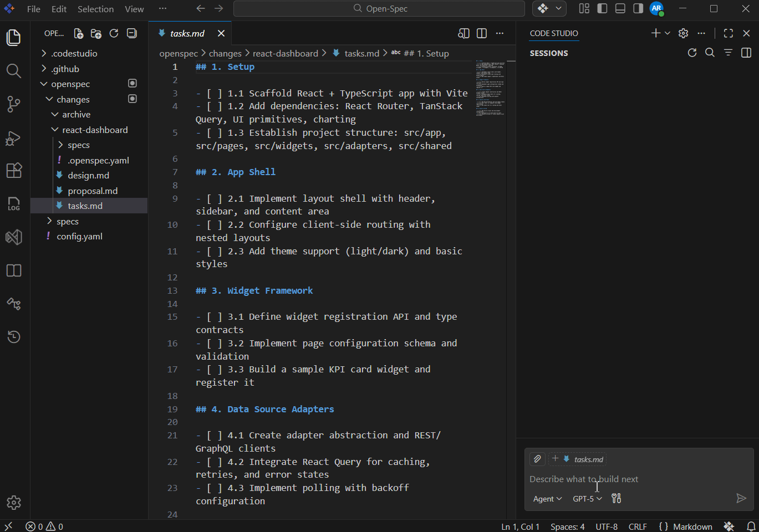Collapse all folders in explorer
759x532 pixels.
pyautogui.click(x=131, y=34)
